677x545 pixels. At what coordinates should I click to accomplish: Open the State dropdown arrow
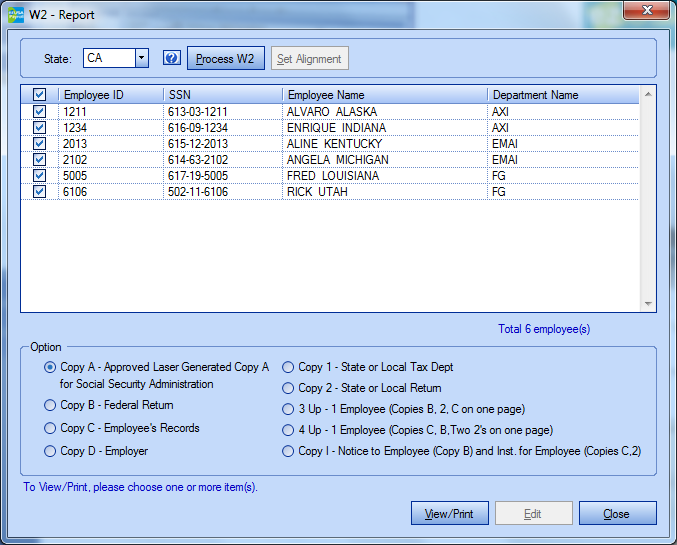[x=141, y=59]
